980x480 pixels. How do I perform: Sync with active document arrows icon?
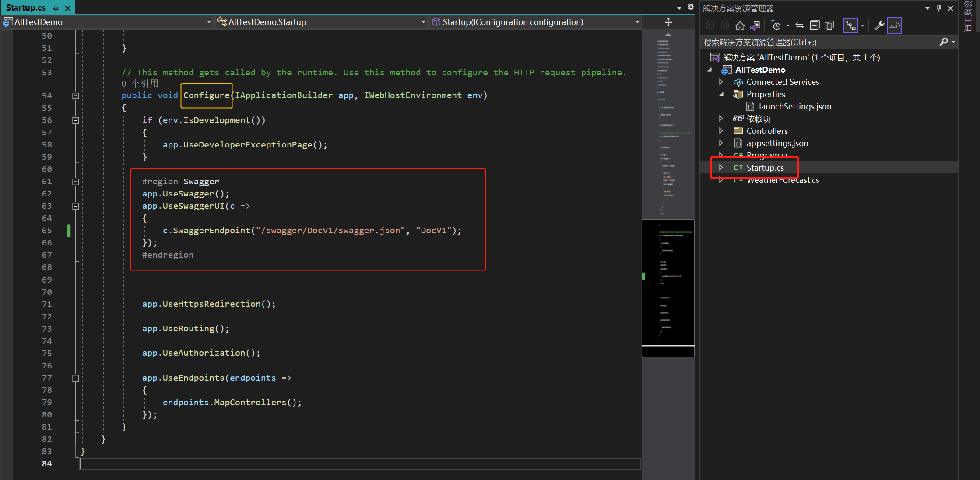pos(800,26)
